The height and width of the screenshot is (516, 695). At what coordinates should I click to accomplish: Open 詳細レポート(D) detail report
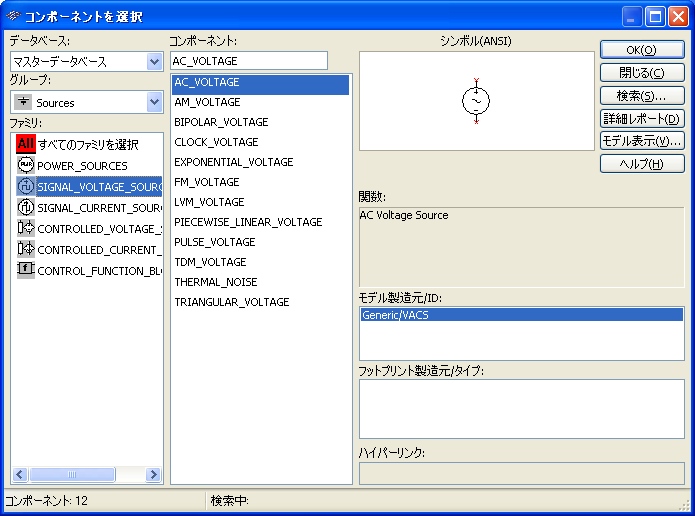pos(641,118)
